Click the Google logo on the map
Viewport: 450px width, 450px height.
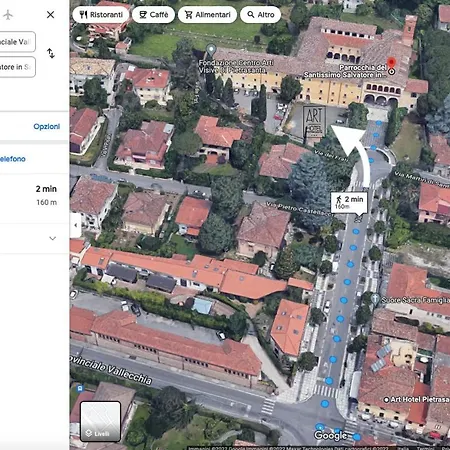330,435
